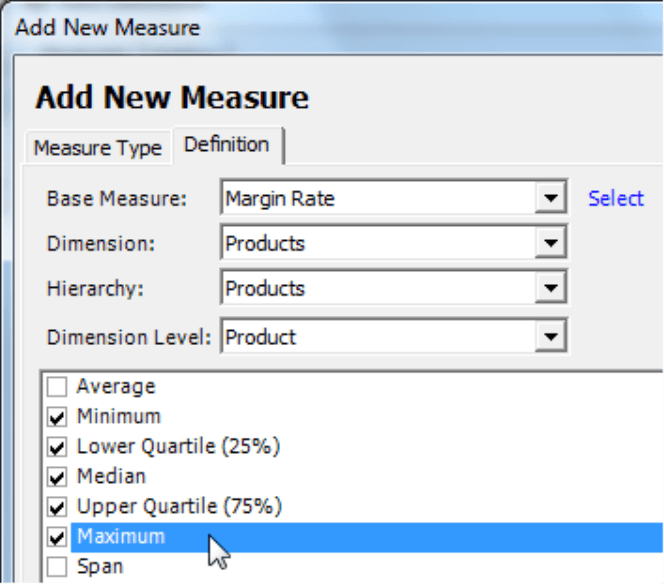The width and height of the screenshot is (664, 584).
Task: Open the Hierarchy dropdown arrow
Action: pyautogui.click(x=550, y=288)
